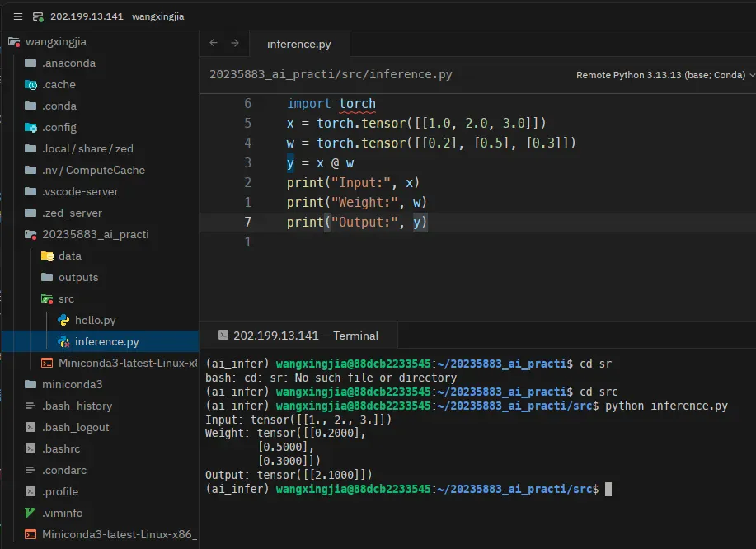Open the remote server connection icon
Viewport: 756px width, 549px height.
coord(38,16)
